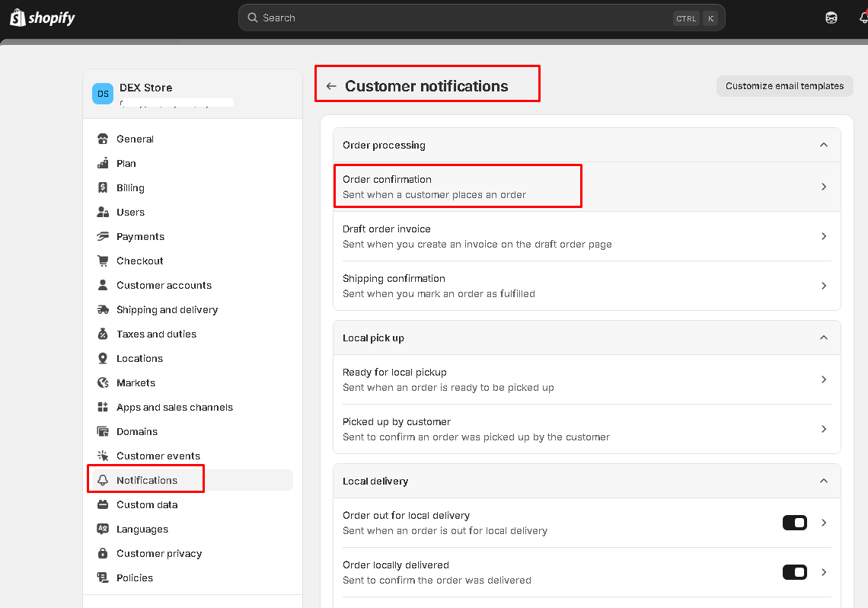The image size is (868, 608).
Task: Click Customize email templates button
Action: [x=784, y=86]
